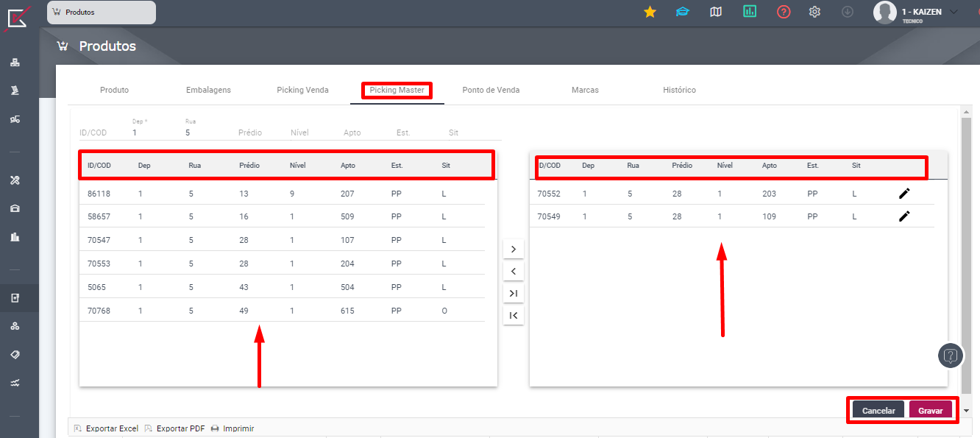980x438 pixels.
Task: Open the stacked cubes sidebar icon
Action: coord(15,326)
